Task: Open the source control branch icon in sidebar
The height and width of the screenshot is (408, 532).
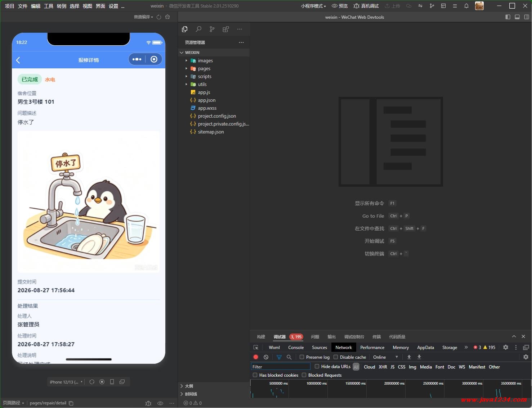Action: (212, 29)
